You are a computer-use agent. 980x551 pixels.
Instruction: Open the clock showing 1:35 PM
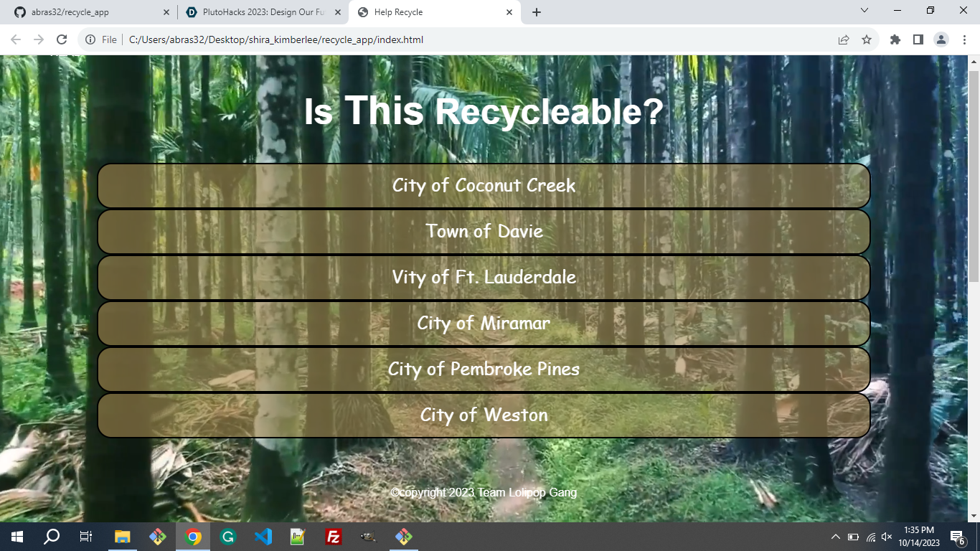pos(919,537)
